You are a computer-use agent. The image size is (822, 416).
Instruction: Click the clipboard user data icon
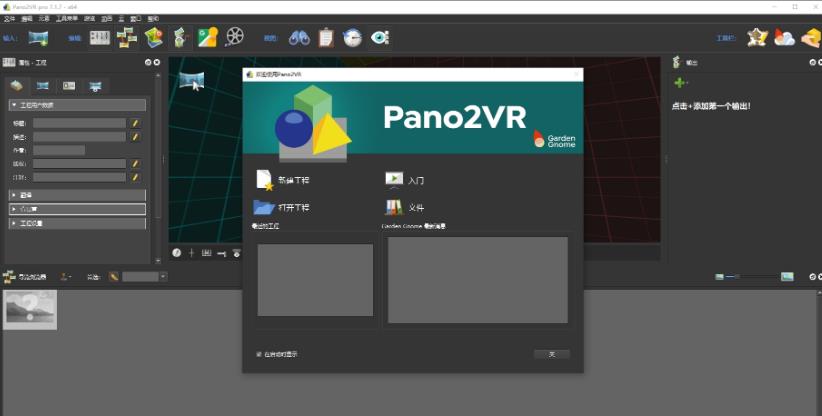(326, 38)
